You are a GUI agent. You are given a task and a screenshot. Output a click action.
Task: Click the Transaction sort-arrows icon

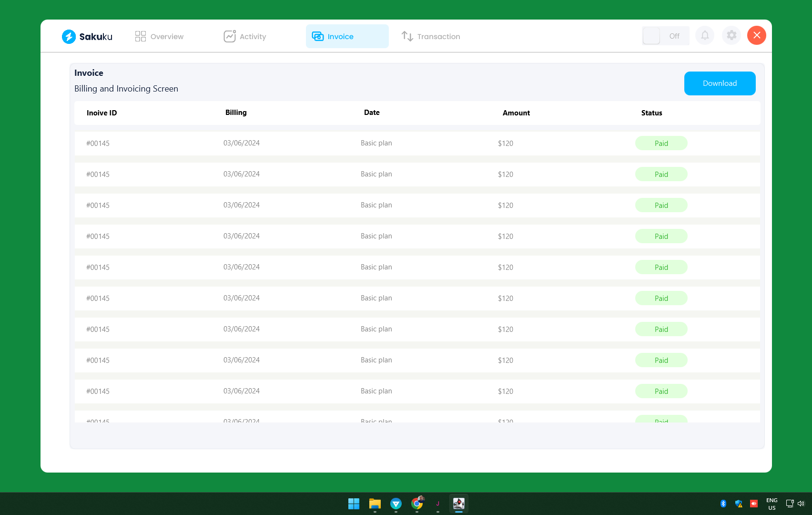pyautogui.click(x=408, y=36)
